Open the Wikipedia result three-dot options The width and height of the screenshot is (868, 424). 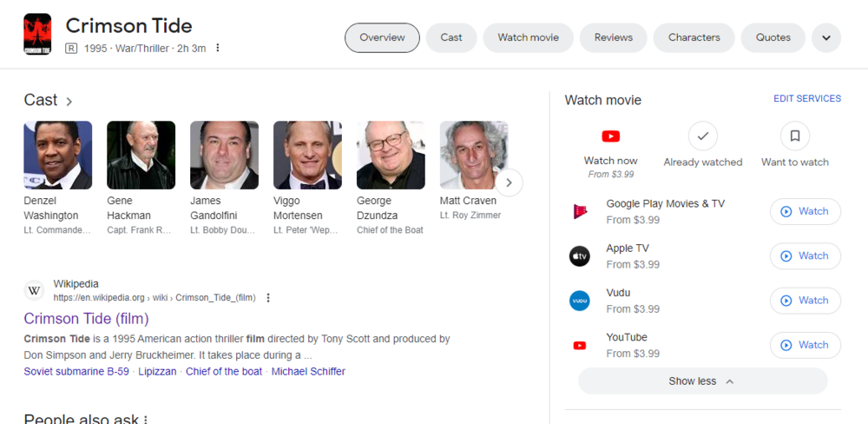tap(268, 298)
